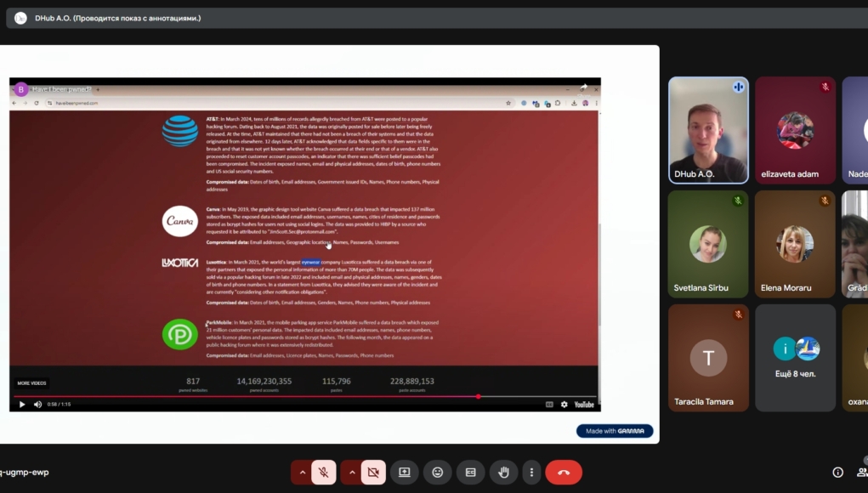
Task: Turn on the camera in the call bar
Action: point(372,472)
